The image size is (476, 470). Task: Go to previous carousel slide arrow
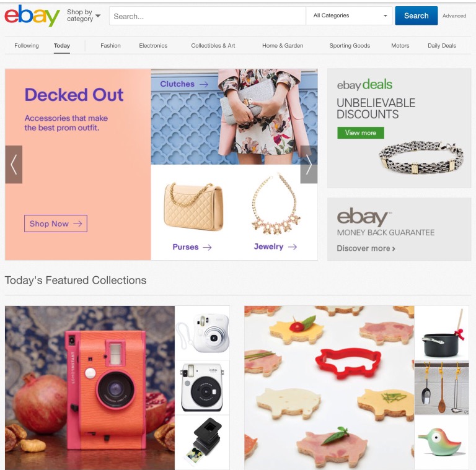(14, 164)
